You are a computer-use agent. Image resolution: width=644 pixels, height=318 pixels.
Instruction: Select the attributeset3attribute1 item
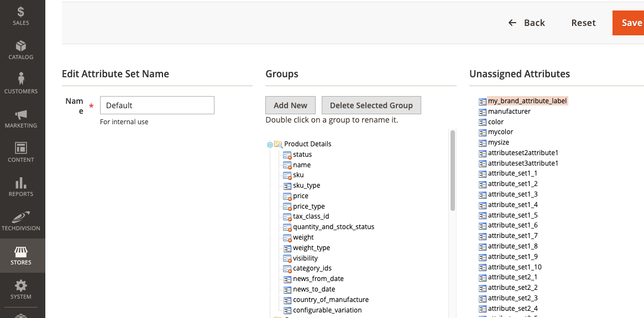[x=523, y=163]
